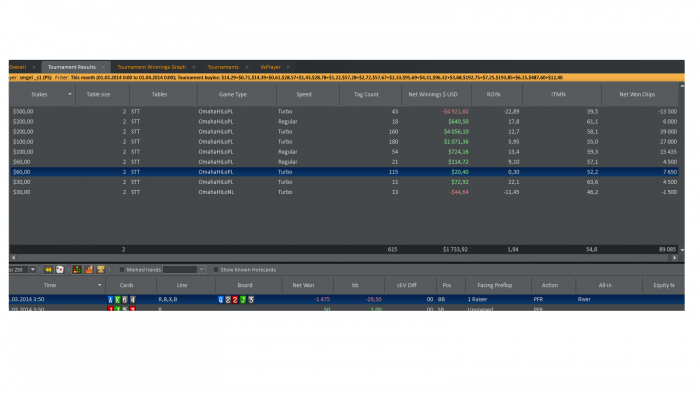Toggle Show Known Holecards checkbox

216,270
